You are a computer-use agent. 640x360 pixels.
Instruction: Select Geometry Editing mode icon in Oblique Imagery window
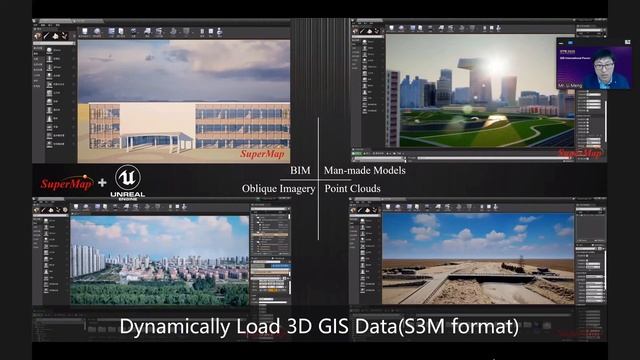click(x=65, y=210)
